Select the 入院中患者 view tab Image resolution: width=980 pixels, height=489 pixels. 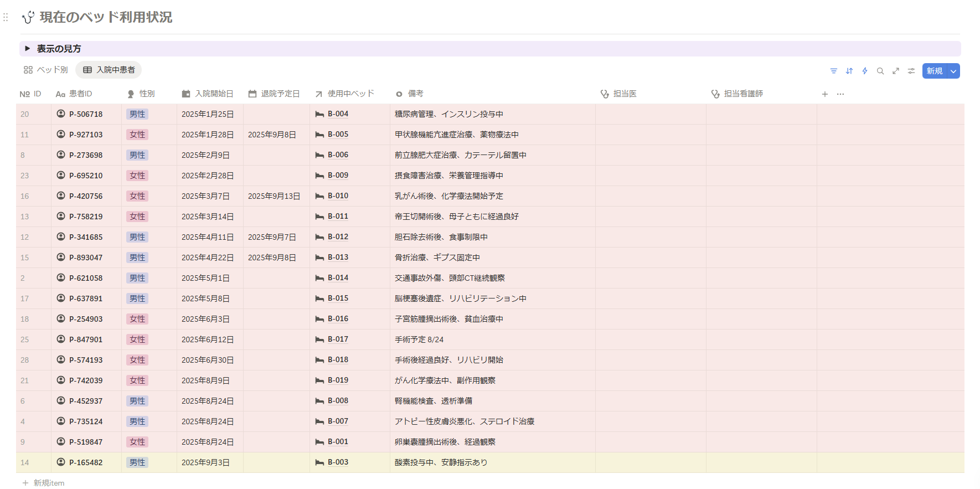pyautogui.click(x=109, y=70)
